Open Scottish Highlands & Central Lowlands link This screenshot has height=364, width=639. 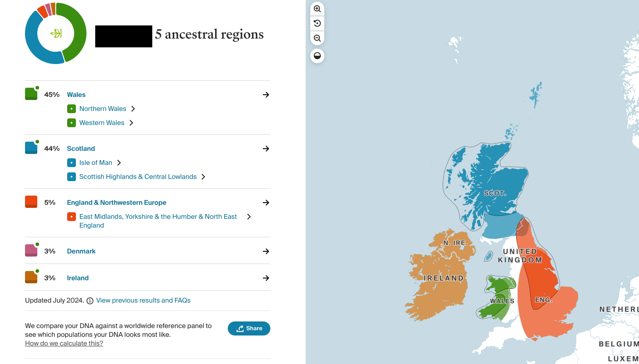[x=138, y=177]
